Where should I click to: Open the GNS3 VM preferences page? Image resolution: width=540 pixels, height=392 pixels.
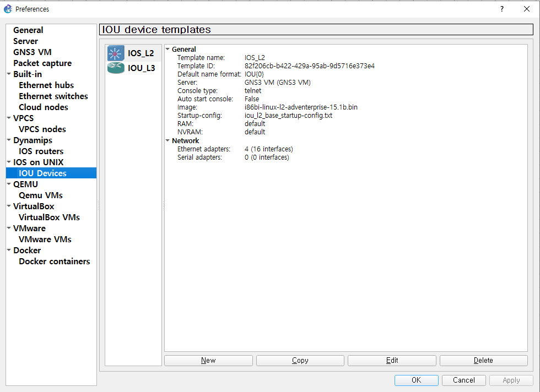click(x=33, y=52)
